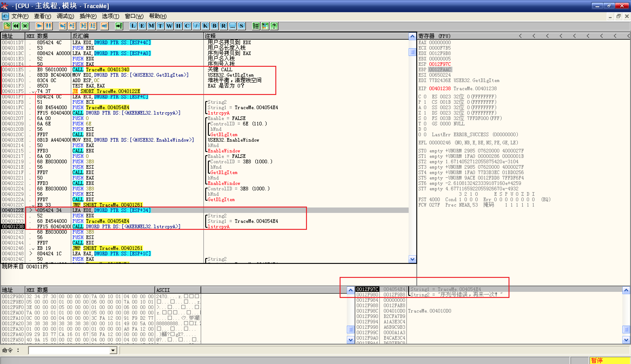
Task: Open the 插件(P) menu
Action: [x=88, y=16]
